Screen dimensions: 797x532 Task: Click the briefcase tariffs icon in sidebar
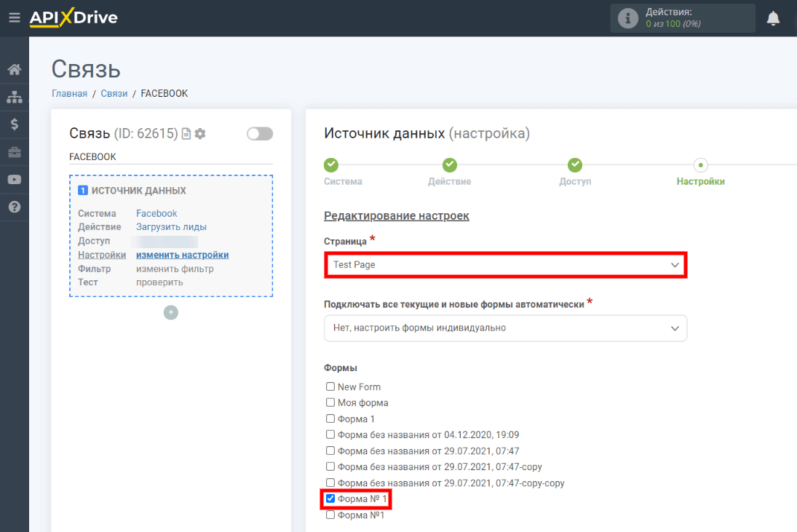(14, 151)
